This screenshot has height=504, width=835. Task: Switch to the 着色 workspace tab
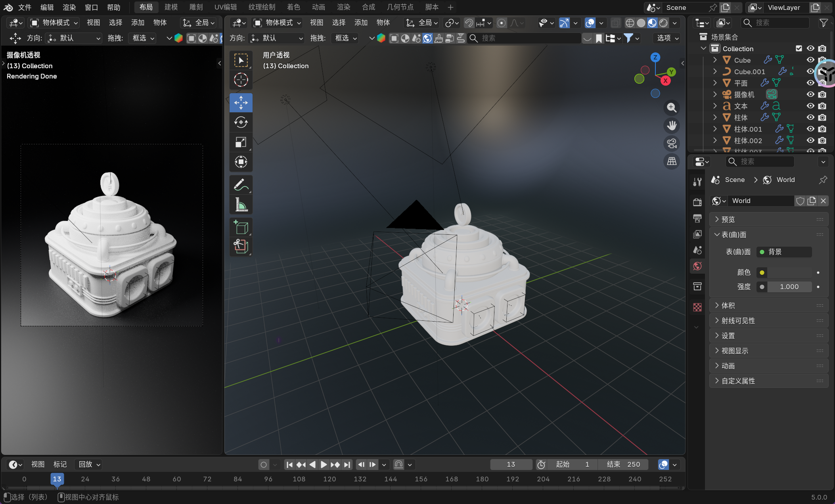(x=293, y=7)
